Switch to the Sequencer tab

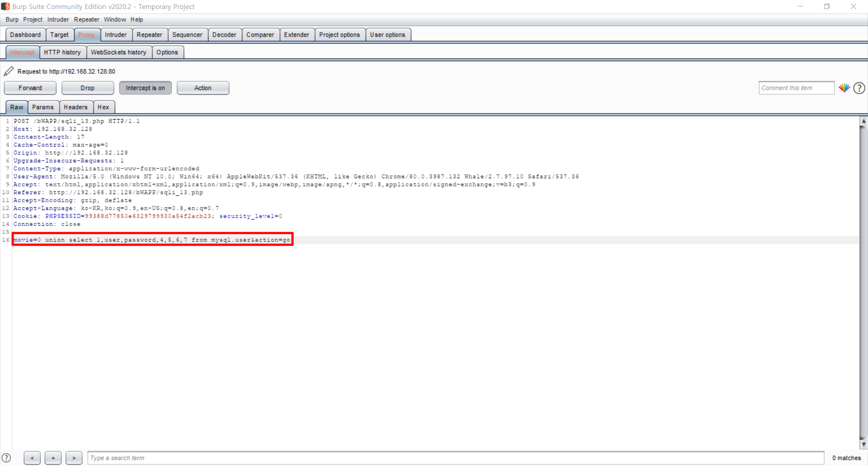tap(188, 35)
